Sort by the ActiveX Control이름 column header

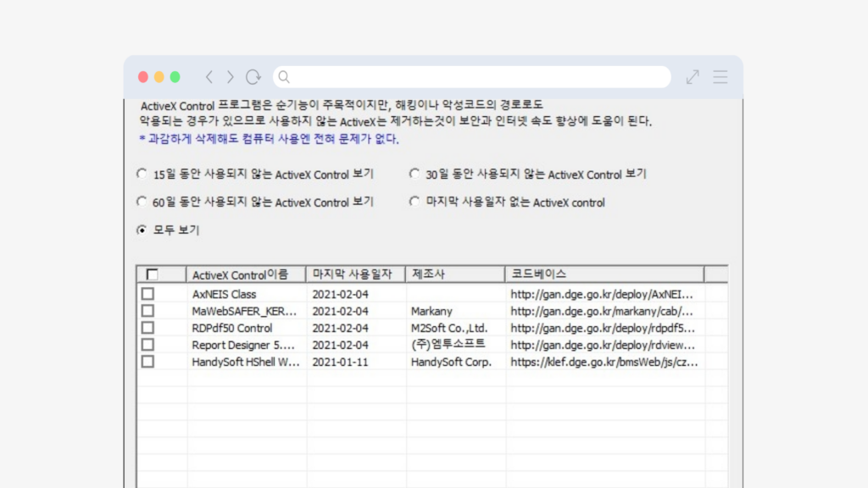coord(246,274)
